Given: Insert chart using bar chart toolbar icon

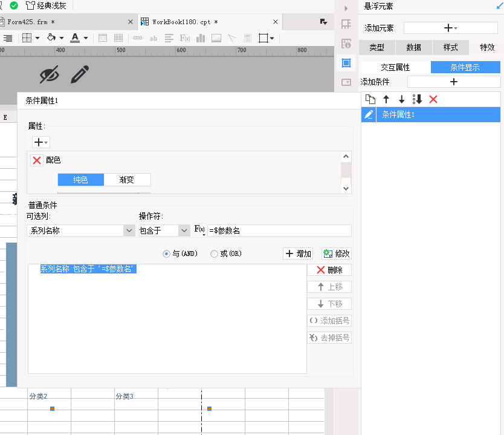Looking at the screenshot, I should coord(201,38).
